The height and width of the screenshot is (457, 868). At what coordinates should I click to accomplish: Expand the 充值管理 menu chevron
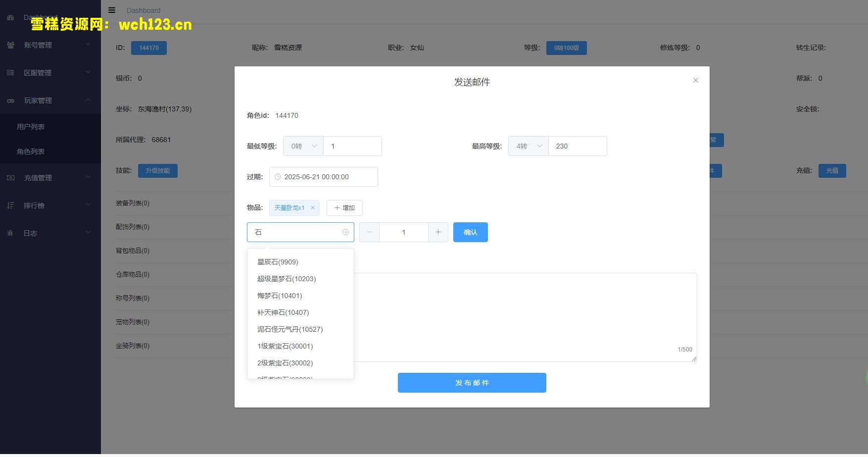(x=88, y=177)
